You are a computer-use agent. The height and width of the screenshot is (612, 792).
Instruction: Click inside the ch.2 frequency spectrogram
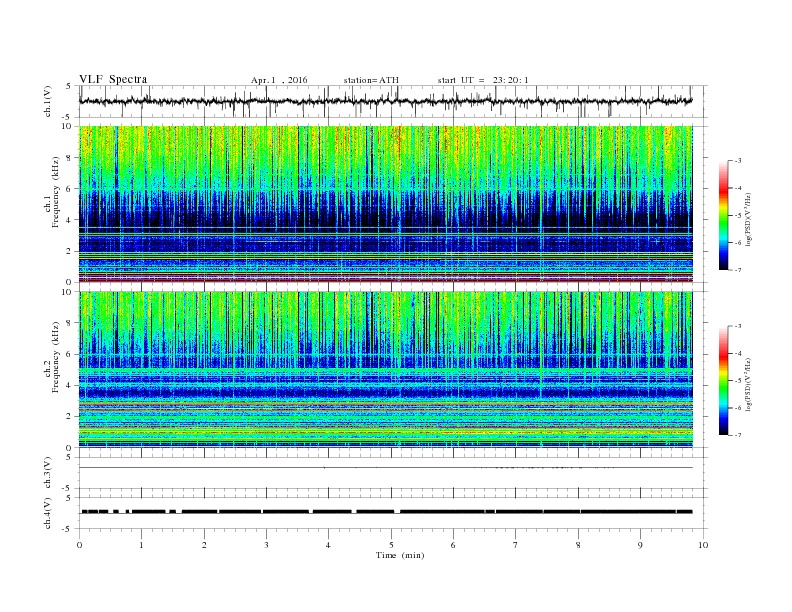point(386,370)
